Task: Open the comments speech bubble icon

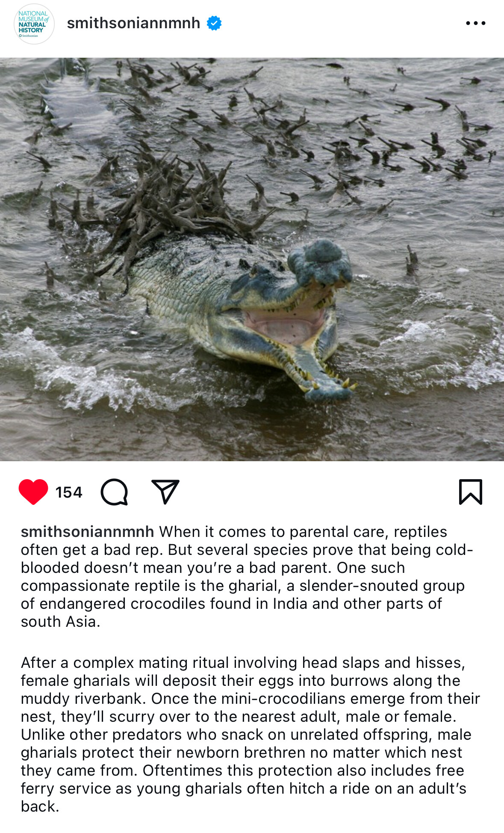Action: pyautogui.click(x=114, y=492)
